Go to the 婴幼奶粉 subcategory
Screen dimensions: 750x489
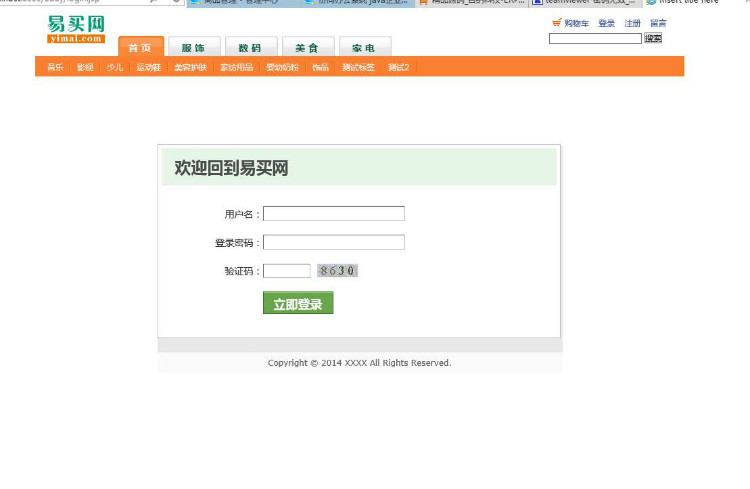282,67
